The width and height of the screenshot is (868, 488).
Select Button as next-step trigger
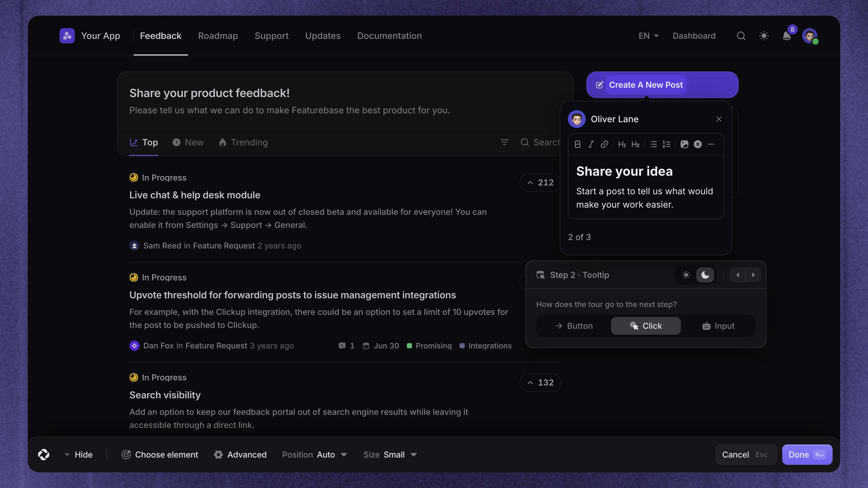[x=574, y=326]
